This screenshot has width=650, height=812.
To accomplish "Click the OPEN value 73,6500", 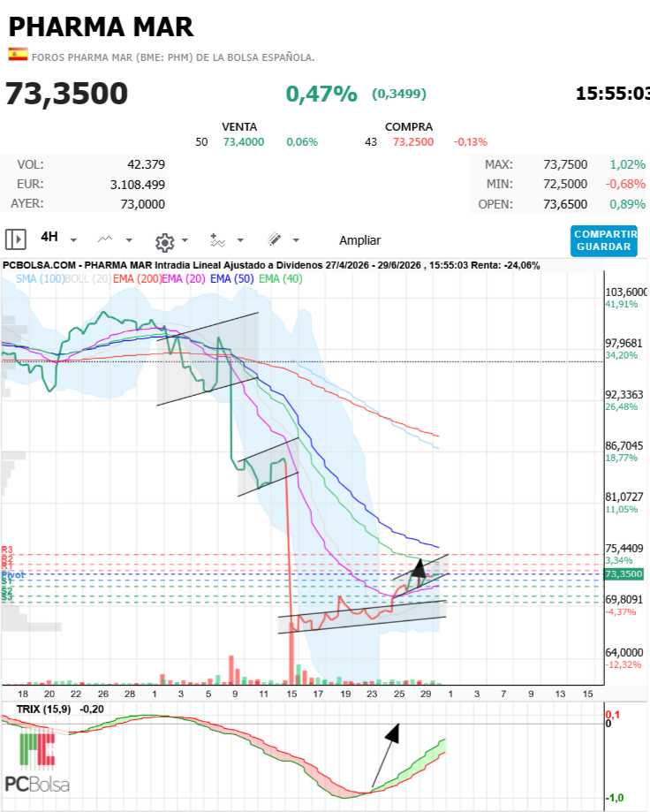I will pyautogui.click(x=565, y=204).
